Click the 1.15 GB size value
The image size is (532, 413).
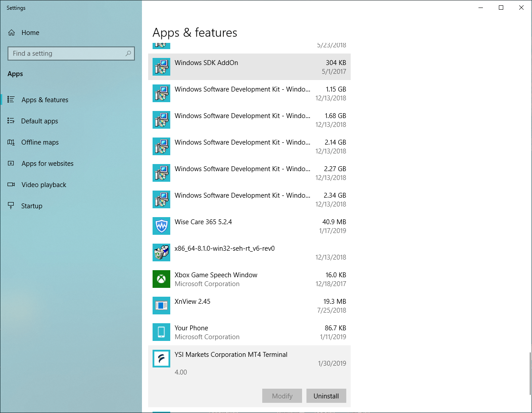click(x=336, y=89)
